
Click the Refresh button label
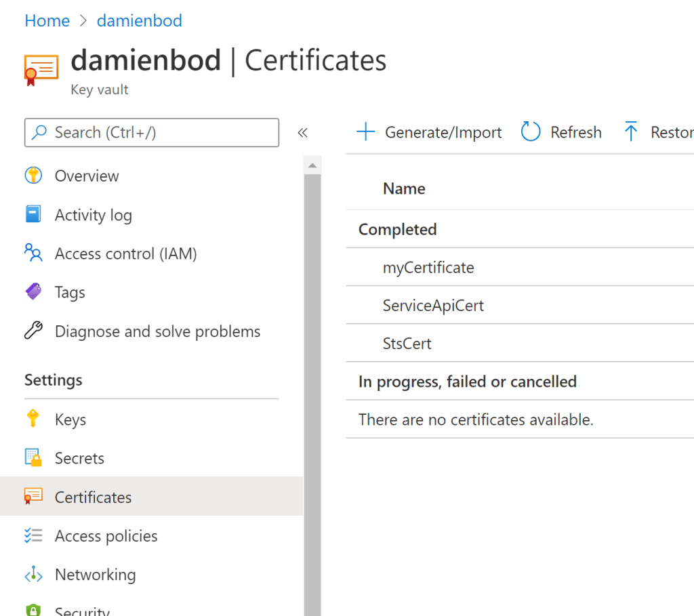click(x=576, y=132)
